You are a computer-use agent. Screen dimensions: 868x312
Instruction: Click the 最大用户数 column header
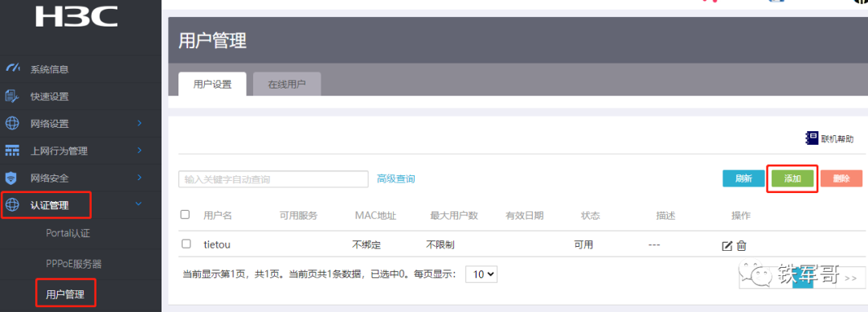(454, 216)
